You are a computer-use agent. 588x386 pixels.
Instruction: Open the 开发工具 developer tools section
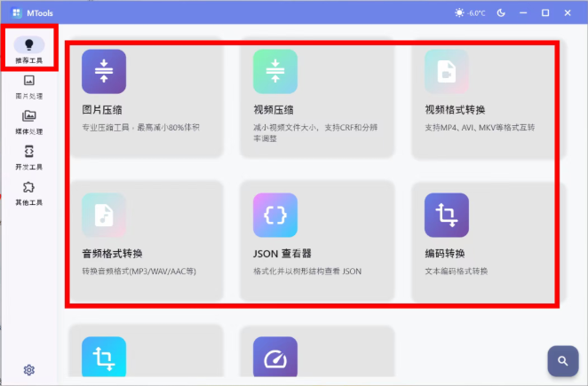click(28, 157)
